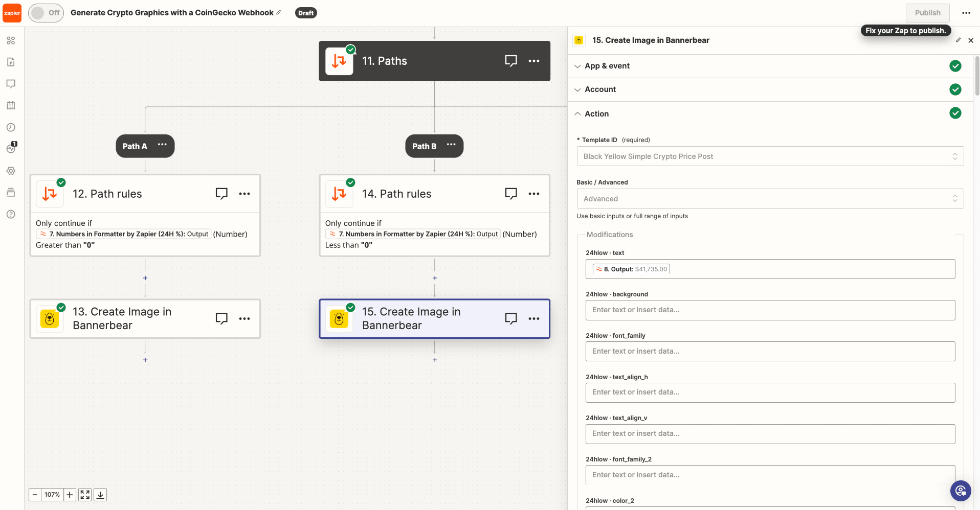
Task: Click the fit-to-screen button near zoom controls
Action: (x=84, y=494)
